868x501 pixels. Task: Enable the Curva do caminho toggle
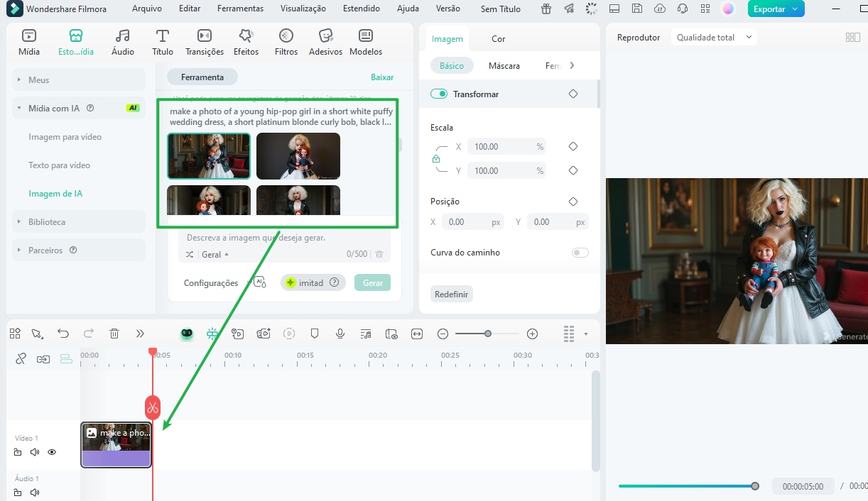(580, 253)
